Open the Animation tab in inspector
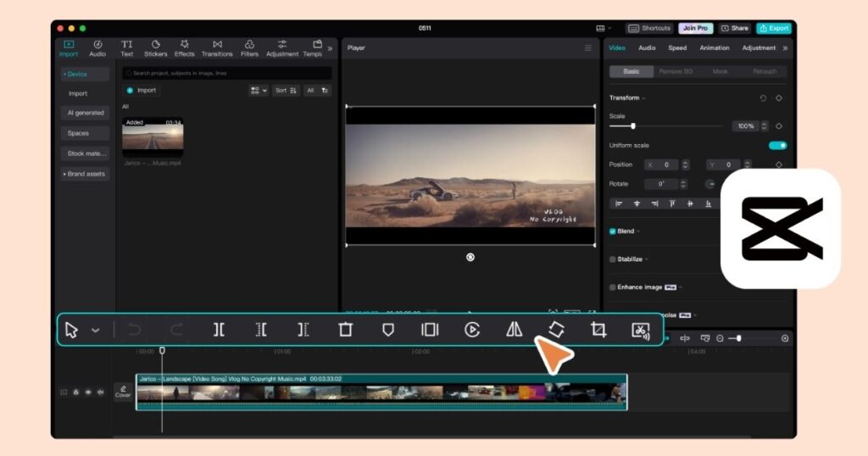868x456 pixels. (715, 48)
